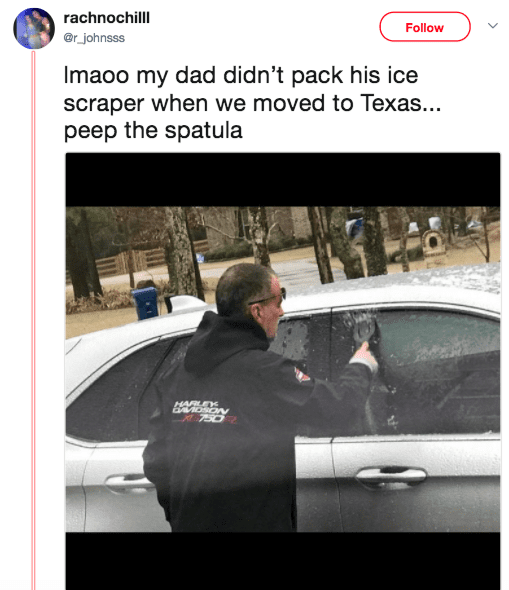Viewport: 509px width, 590px height.
Task: Click the rachnochilll display name
Action: click(x=106, y=18)
